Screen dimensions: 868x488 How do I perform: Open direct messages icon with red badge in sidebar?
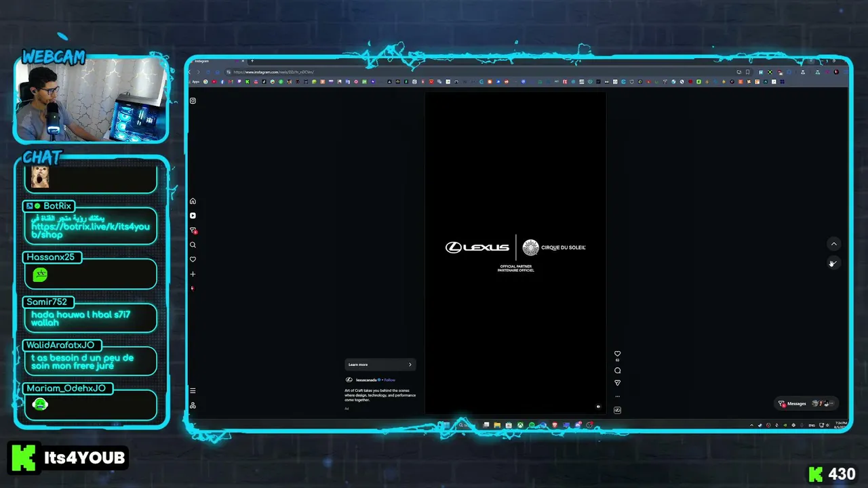[193, 230]
